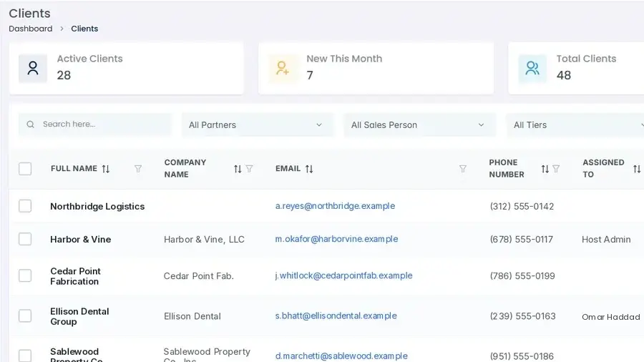Sort by Full Name column
644x362 pixels.
point(106,169)
